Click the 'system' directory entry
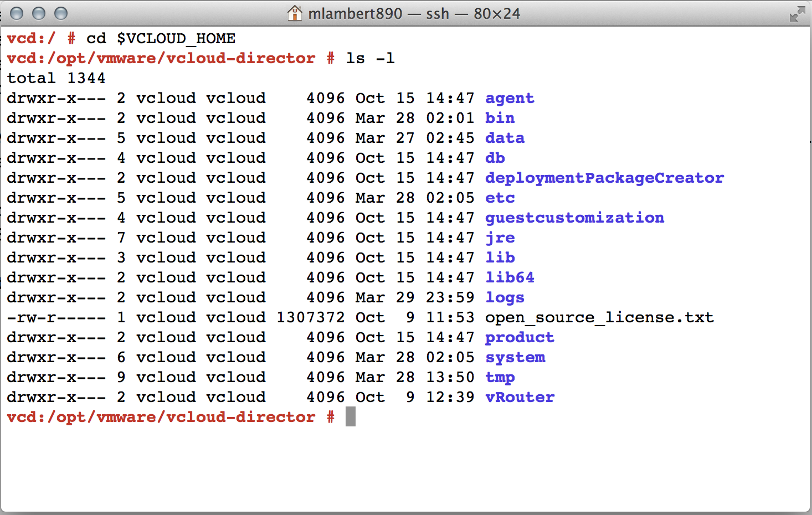This screenshot has width=812, height=515. click(515, 357)
